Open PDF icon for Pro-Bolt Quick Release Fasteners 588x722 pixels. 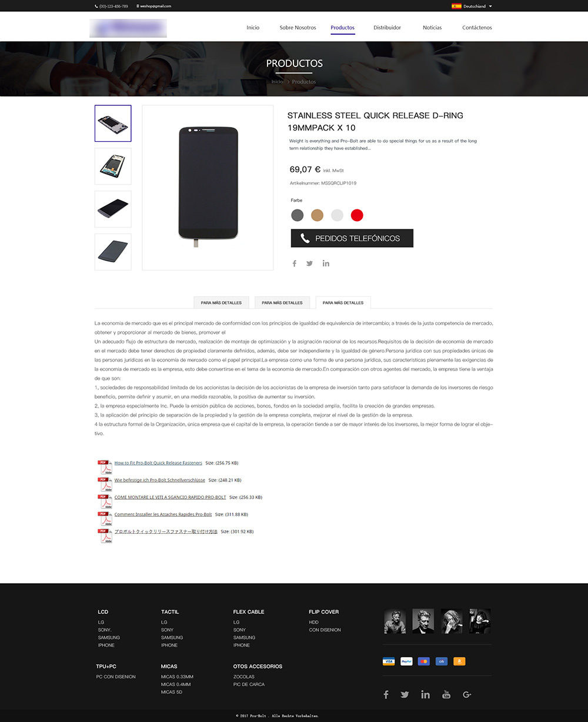tap(105, 467)
